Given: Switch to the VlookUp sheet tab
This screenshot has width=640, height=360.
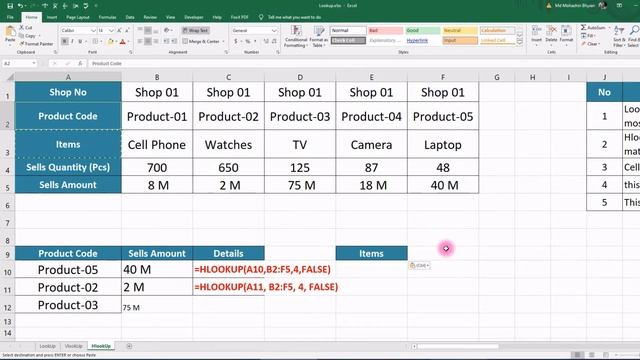Looking at the screenshot, I should tap(73, 346).
